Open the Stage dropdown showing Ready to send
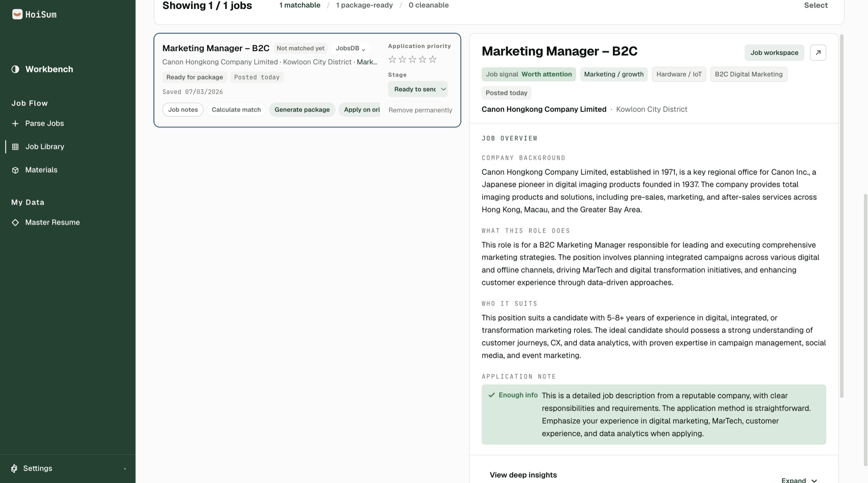 click(x=418, y=89)
